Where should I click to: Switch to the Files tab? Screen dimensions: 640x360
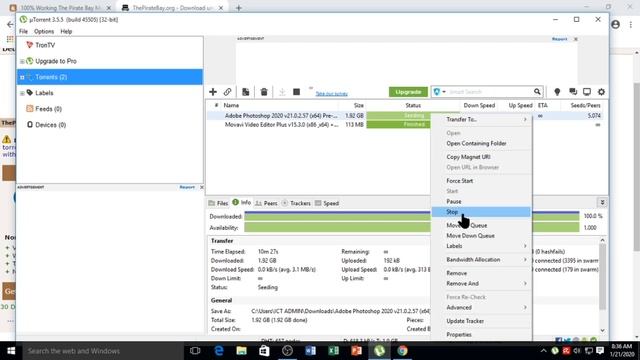tap(218, 203)
